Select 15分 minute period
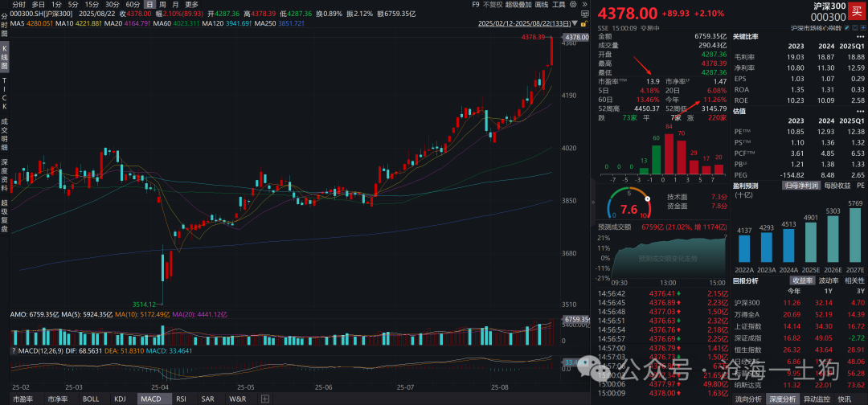The image size is (868, 405). [x=92, y=4]
